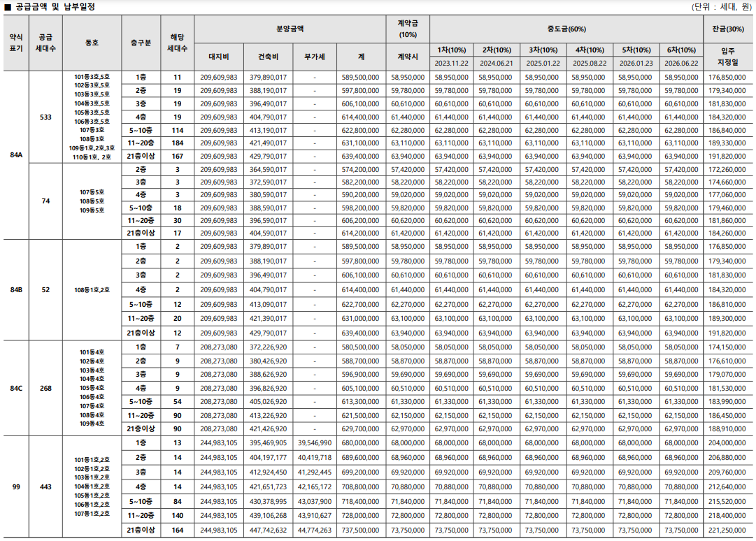Image resolution: width=756 pixels, height=541 pixels.
Task: Click household count 164
Action: [178, 530]
